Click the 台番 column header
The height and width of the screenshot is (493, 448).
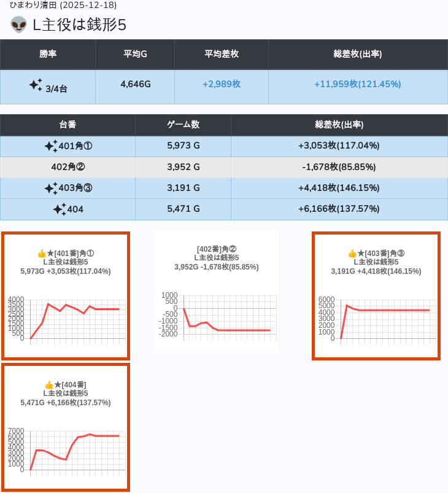click(68, 125)
